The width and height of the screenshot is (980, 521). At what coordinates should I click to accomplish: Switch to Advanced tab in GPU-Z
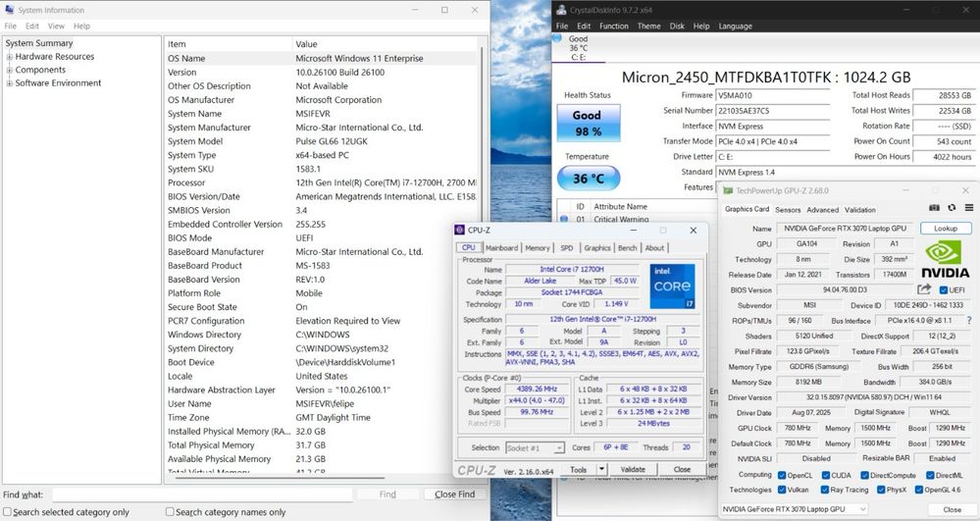tap(822, 210)
